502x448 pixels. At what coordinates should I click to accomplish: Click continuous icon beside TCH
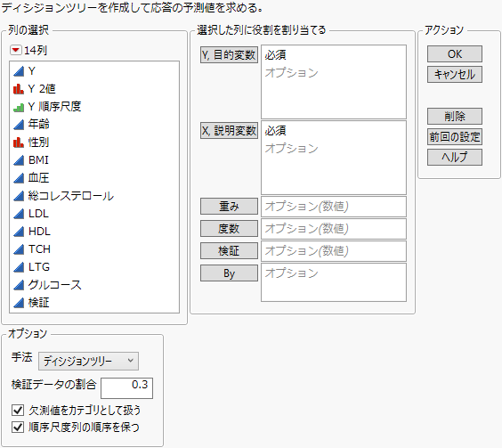click(x=19, y=249)
